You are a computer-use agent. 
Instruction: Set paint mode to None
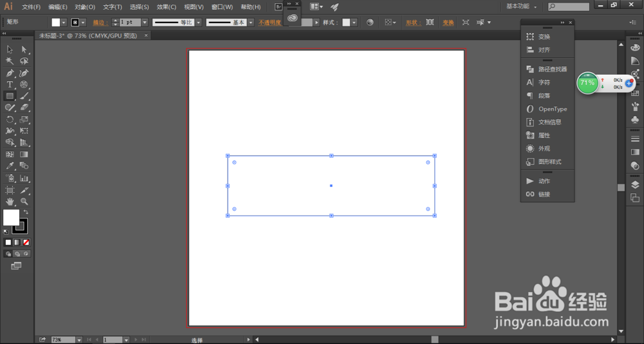tap(26, 242)
